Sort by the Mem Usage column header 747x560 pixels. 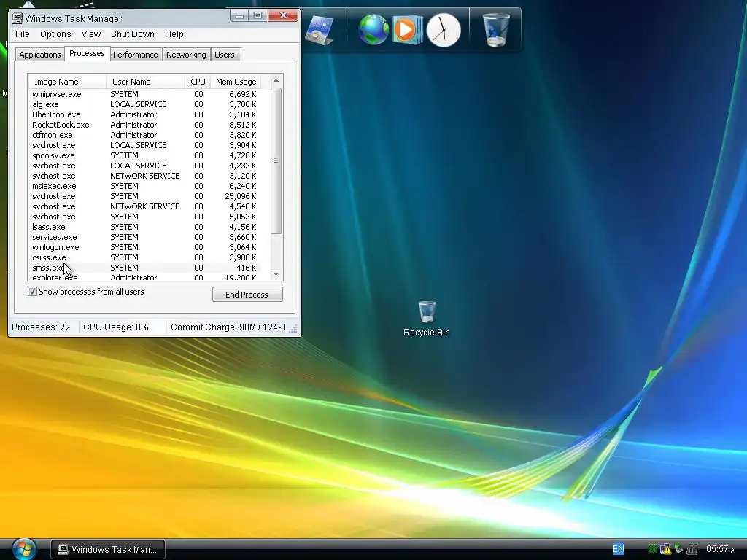tap(236, 82)
